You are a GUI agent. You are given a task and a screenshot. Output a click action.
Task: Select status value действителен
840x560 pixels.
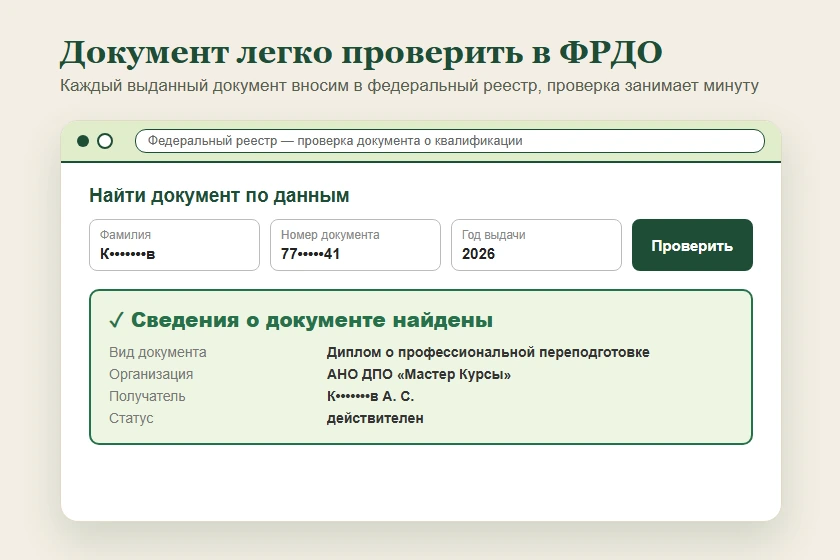point(375,418)
